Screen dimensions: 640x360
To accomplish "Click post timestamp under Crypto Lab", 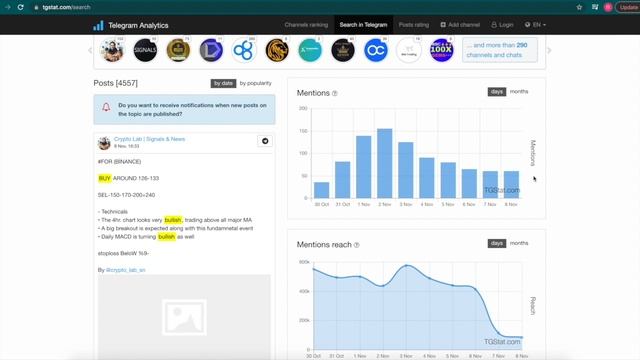I will pos(127,146).
